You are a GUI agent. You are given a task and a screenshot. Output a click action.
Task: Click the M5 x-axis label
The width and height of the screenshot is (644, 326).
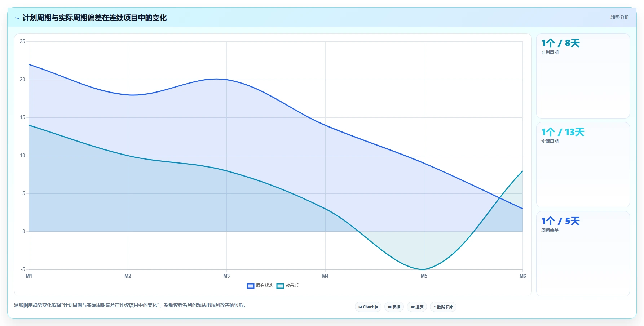click(x=424, y=276)
